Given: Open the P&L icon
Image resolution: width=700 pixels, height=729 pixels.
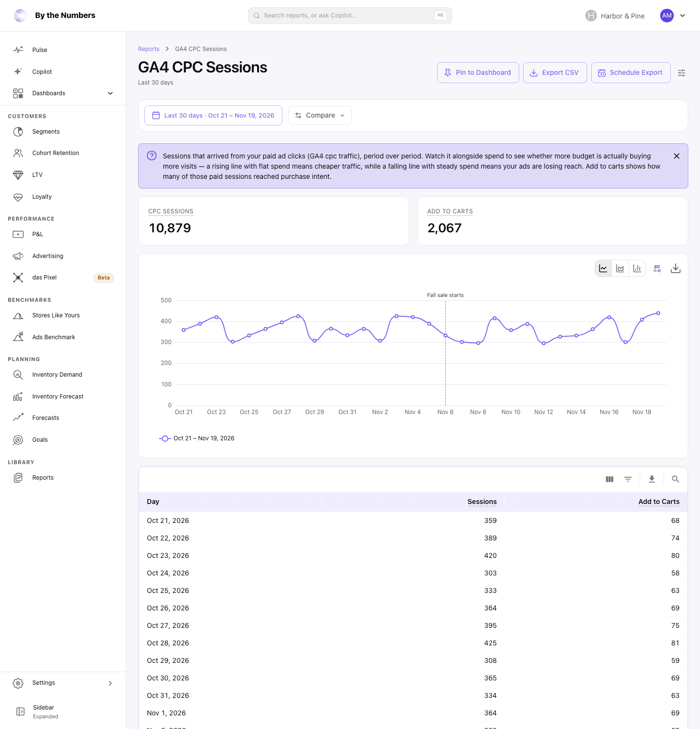Looking at the screenshot, I should (x=18, y=234).
